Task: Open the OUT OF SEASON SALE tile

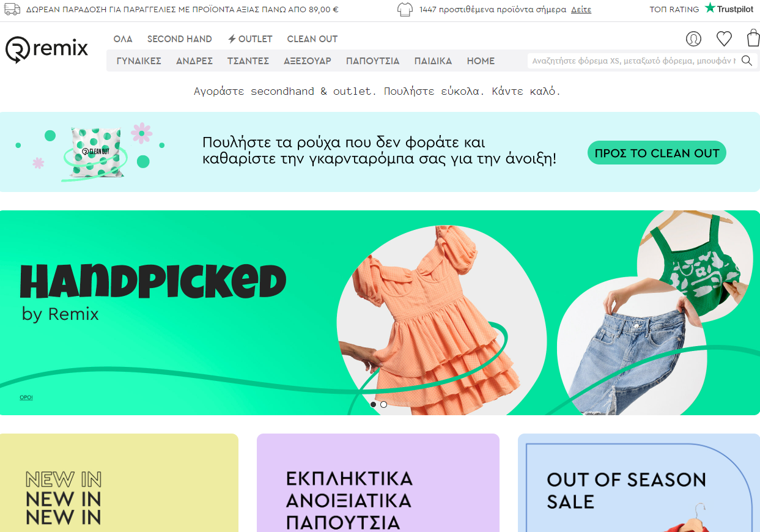Action: tap(639, 483)
